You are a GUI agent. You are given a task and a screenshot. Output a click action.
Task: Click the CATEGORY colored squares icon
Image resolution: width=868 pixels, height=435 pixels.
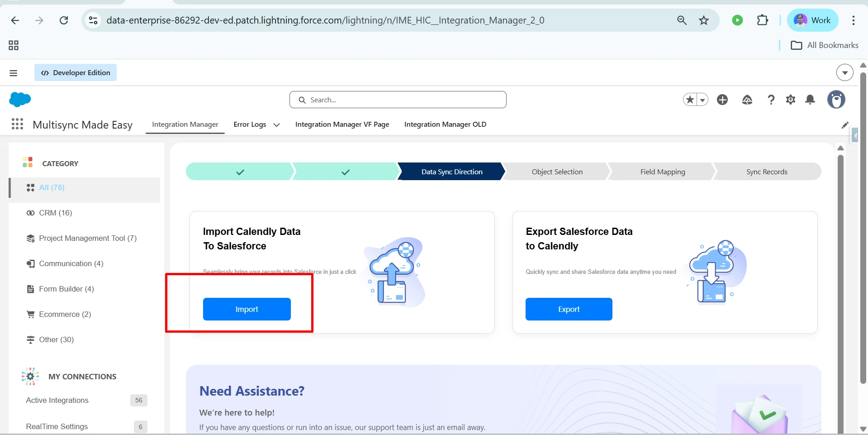28,162
